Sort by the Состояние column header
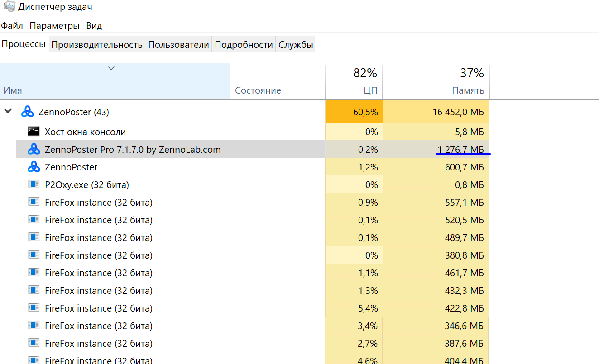Screen dimensions: 599x364 click(x=278, y=82)
